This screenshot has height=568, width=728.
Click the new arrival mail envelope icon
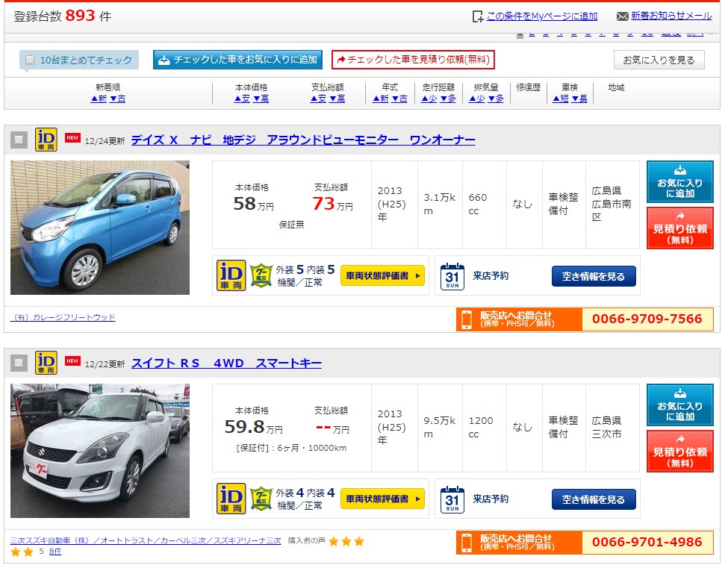(x=622, y=16)
